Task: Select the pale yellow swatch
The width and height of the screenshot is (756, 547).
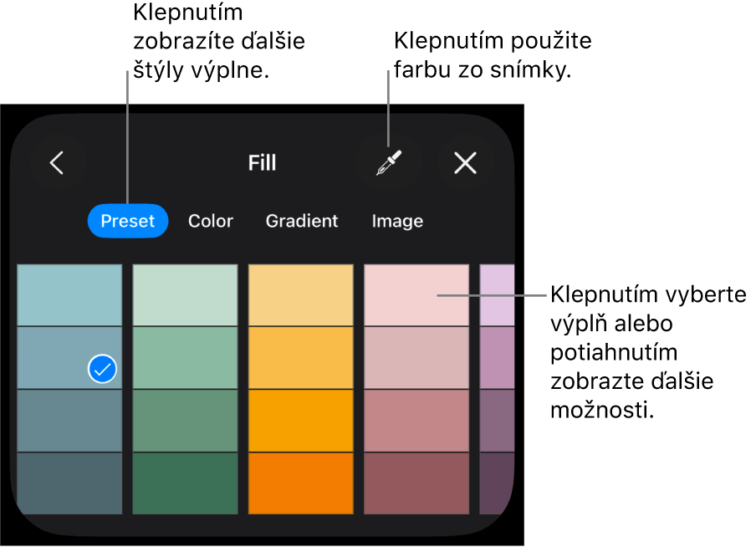Action: tap(300, 295)
